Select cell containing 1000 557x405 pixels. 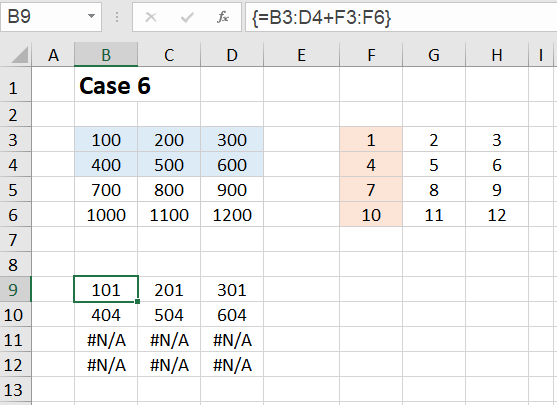[106, 215]
